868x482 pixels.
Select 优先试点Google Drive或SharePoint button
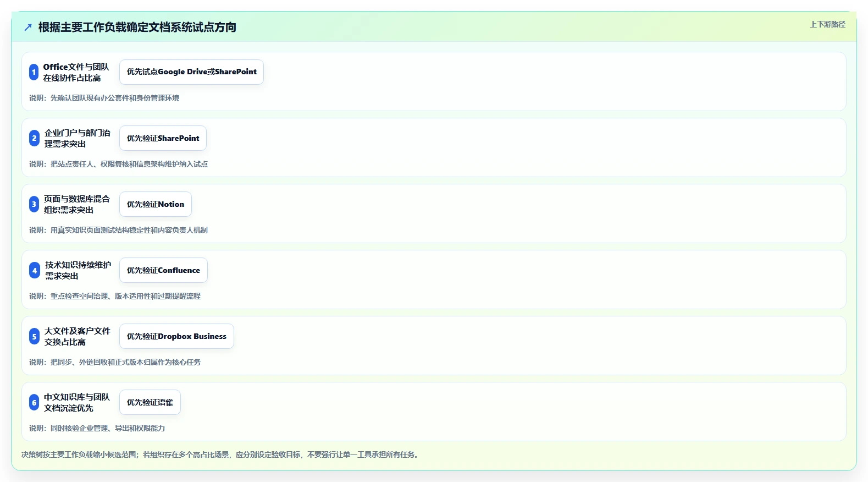(x=191, y=72)
